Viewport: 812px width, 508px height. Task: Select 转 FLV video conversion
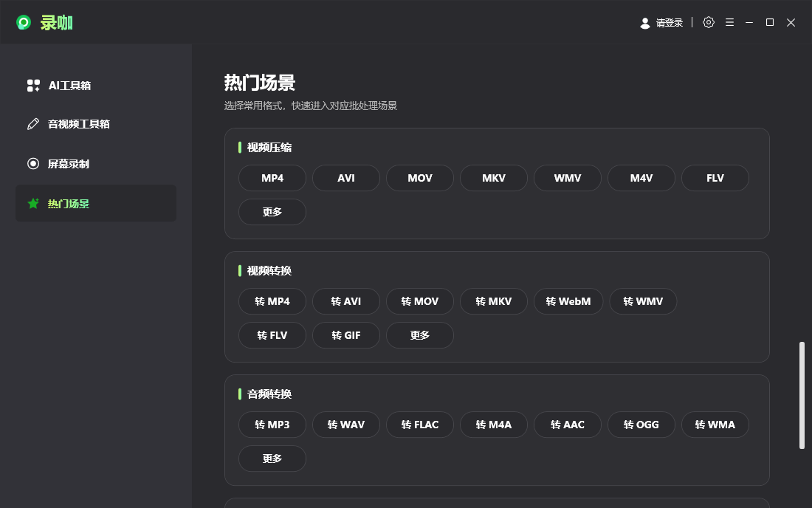(x=272, y=335)
